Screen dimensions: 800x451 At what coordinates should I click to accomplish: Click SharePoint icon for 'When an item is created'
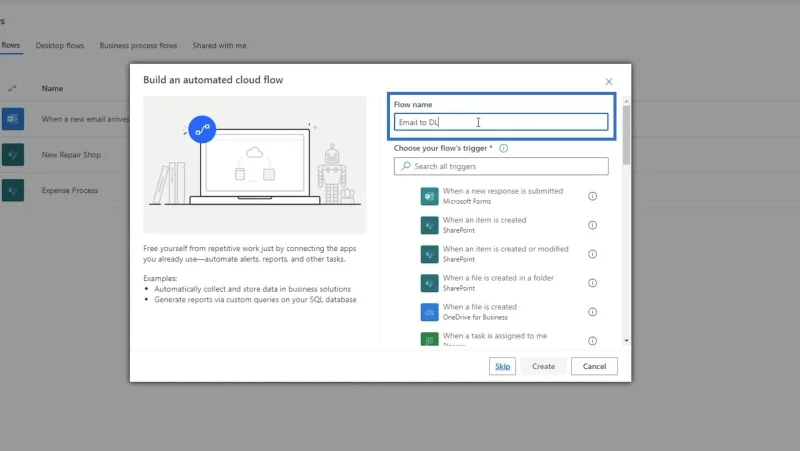click(429, 225)
